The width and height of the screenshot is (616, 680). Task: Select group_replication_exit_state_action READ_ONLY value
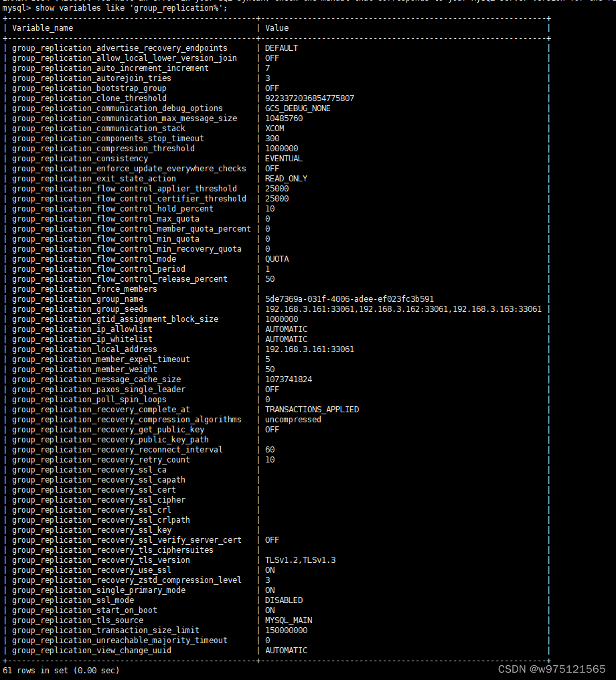tap(286, 178)
